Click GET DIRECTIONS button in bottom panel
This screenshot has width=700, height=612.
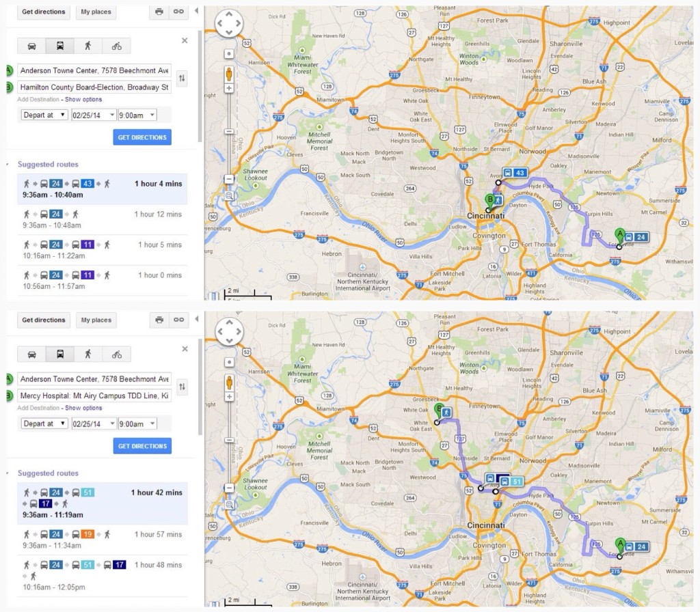[142, 446]
